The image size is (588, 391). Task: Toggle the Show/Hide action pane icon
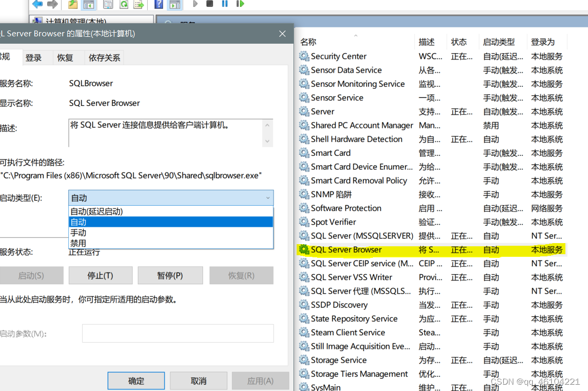pos(175,4)
